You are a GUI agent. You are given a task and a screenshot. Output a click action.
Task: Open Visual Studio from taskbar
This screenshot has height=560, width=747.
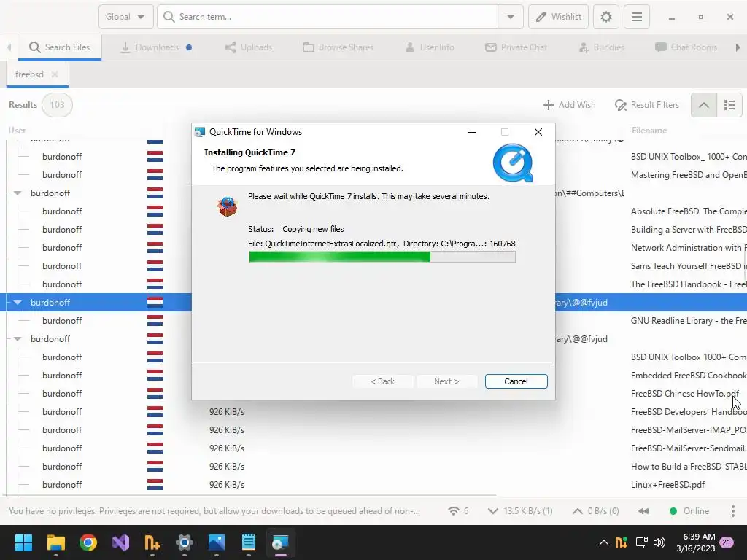point(120,542)
